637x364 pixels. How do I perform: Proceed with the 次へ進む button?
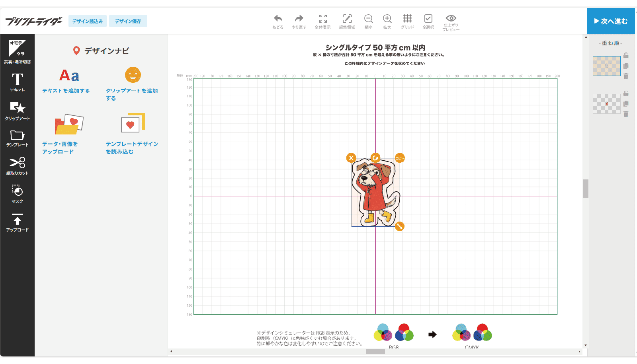(611, 21)
